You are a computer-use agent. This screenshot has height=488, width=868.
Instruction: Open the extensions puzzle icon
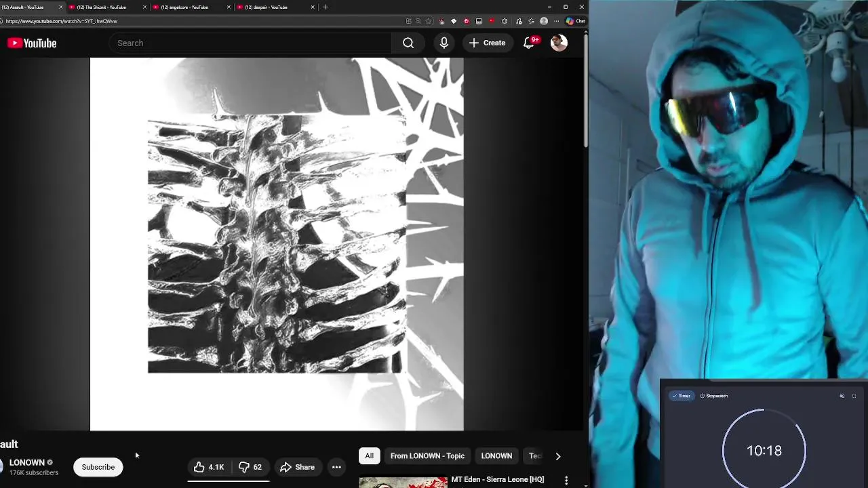(x=505, y=21)
